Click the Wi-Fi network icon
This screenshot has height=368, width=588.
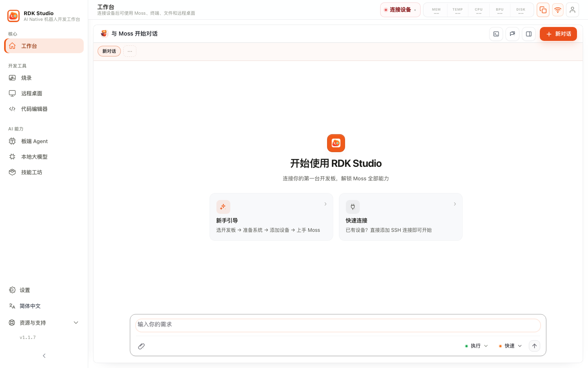[x=558, y=10]
